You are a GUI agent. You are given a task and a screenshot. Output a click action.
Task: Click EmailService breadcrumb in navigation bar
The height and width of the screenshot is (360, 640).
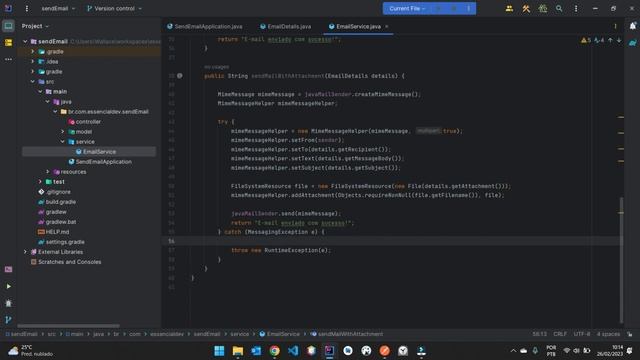pos(280,334)
